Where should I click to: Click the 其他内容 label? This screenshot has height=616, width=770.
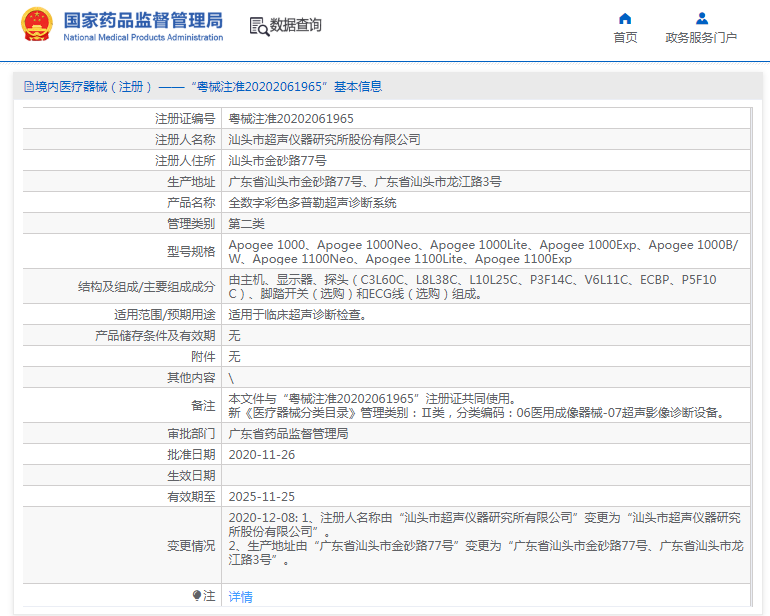click(191, 378)
